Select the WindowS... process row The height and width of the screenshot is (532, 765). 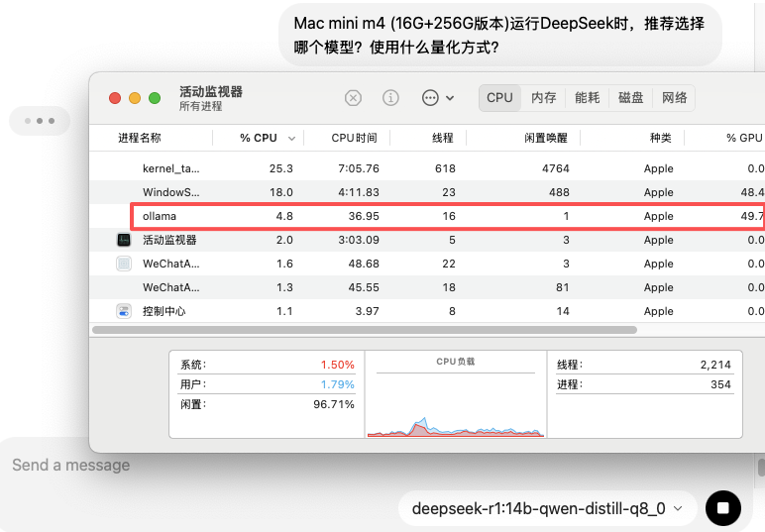click(x=427, y=192)
